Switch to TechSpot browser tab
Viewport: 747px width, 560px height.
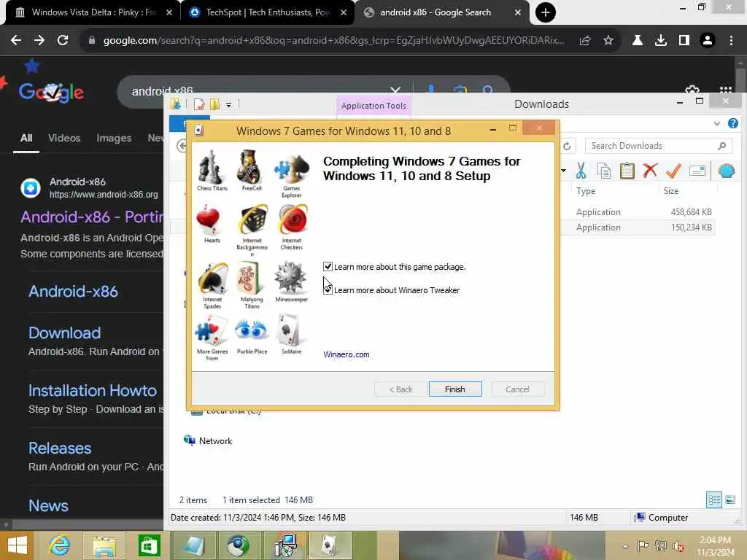[268, 12]
